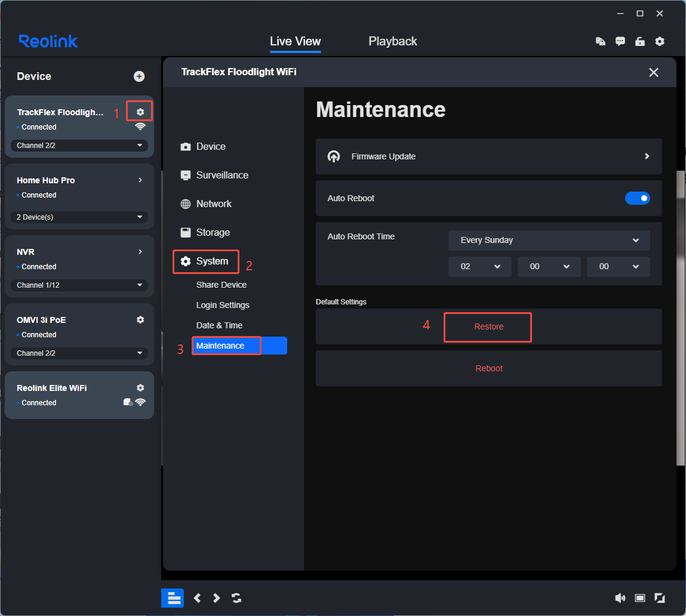Viewport: 686px width, 616px height.
Task: Toggle the multi-screen layout button
Action: point(173,598)
